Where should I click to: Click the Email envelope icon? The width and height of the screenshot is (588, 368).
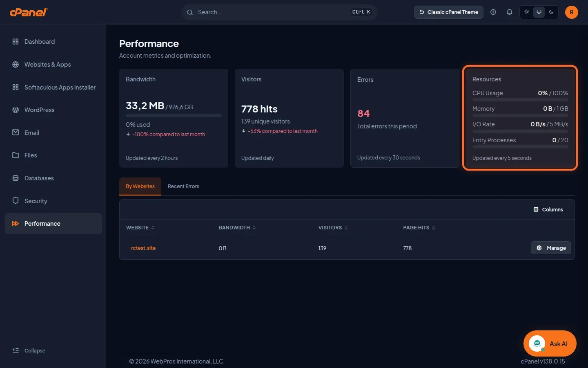[x=16, y=132]
